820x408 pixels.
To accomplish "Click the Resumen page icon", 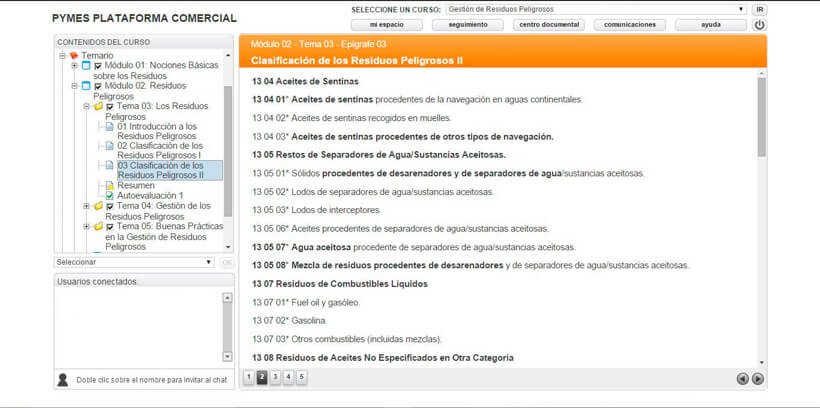I will click(x=109, y=186).
